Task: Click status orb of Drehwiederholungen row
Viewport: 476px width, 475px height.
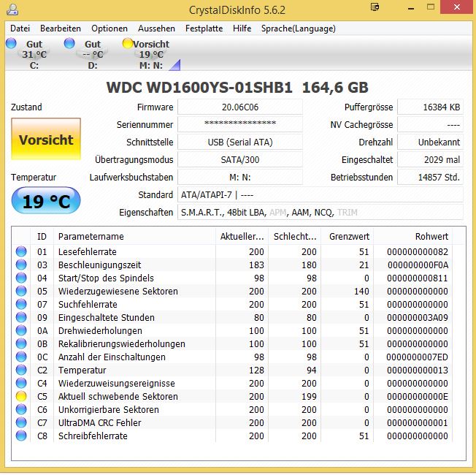Action: point(21,330)
